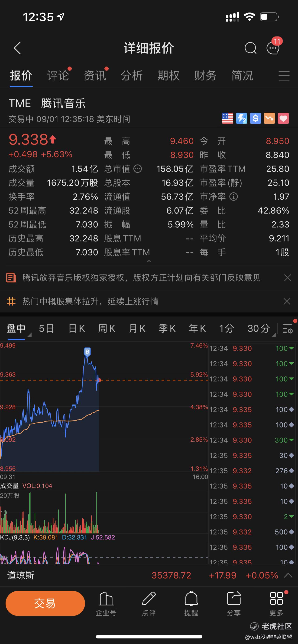Screen dimensions: 298x644
Task: Switch to the 资讯 tab
Action: coord(95,76)
